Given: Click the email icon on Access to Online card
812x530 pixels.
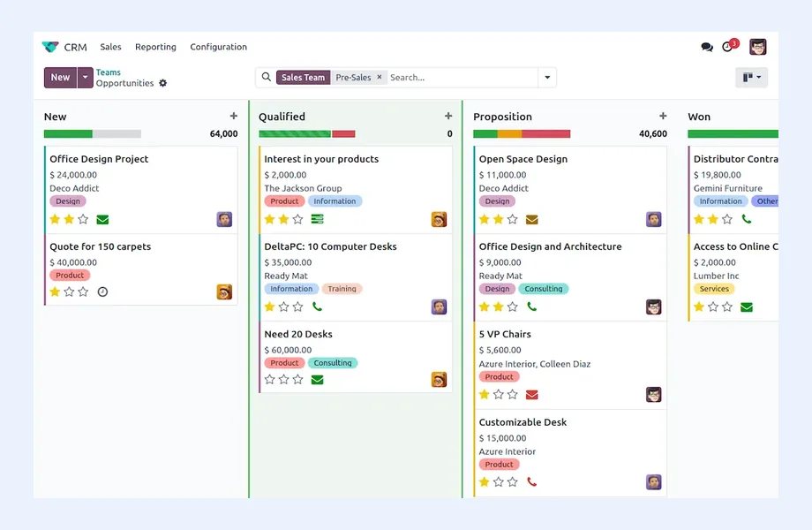Looking at the screenshot, I should pos(746,307).
